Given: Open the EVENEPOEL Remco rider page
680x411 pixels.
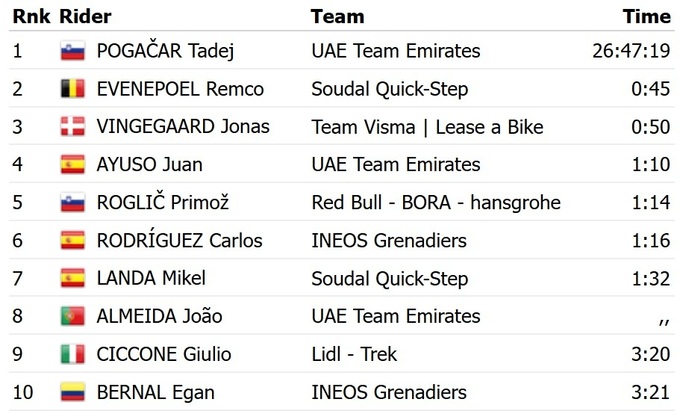Looking at the screenshot, I should pyautogui.click(x=180, y=89).
